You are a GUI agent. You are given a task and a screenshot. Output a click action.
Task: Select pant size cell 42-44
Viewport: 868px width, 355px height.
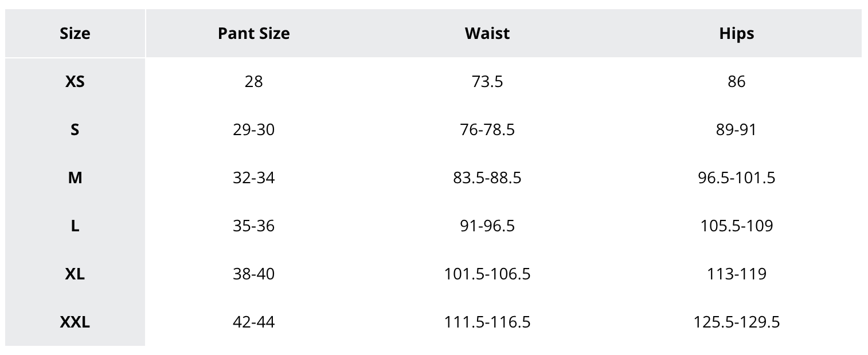tap(253, 322)
